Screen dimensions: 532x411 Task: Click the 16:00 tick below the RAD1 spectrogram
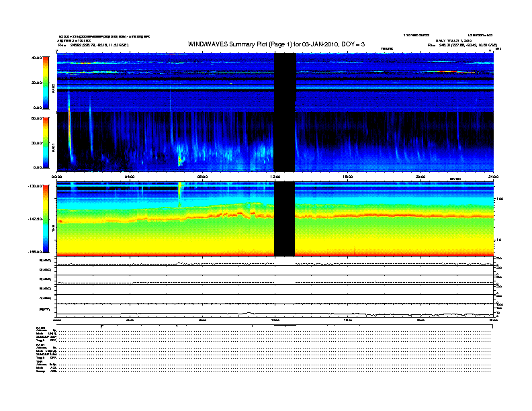(x=348, y=177)
